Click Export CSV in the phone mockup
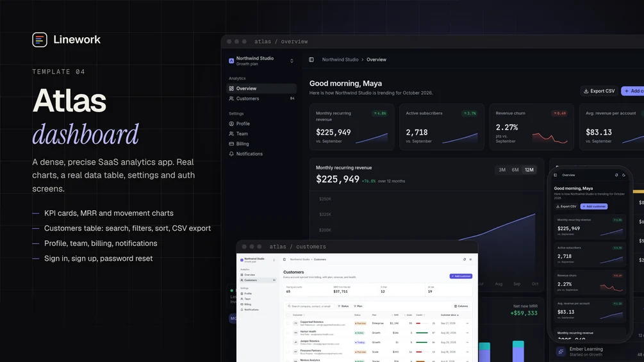Screen dimensions: 644x362 (x=566, y=206)
